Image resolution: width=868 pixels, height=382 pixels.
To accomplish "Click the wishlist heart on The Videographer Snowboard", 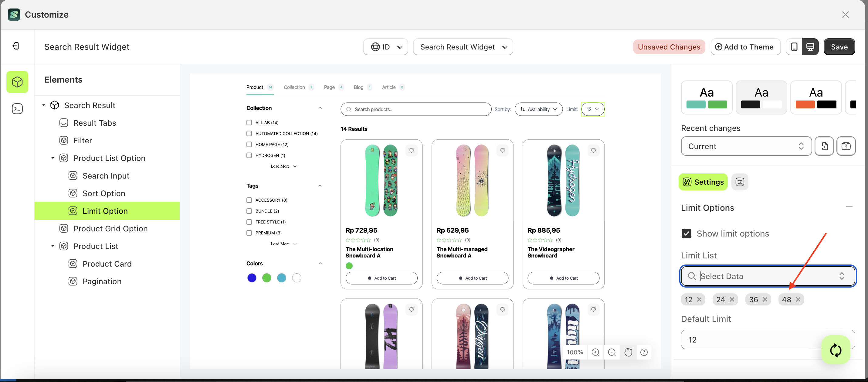I will pos(593,150).
